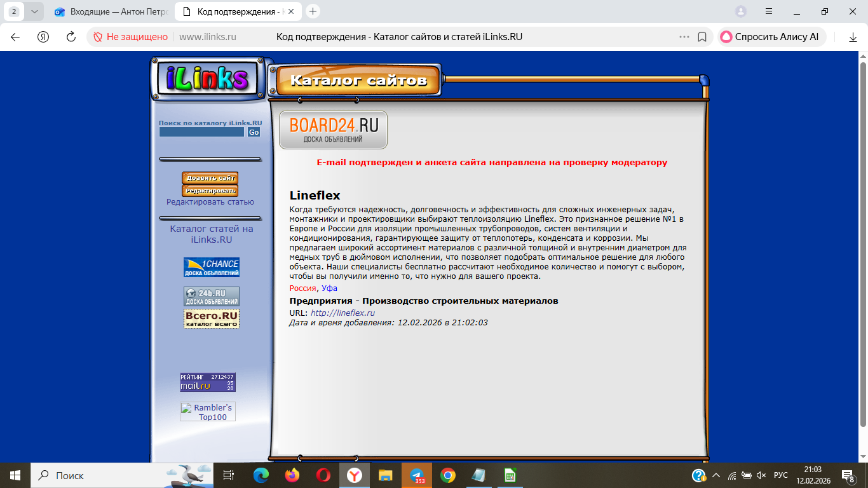This screenshot has width=868, height=488.
Task: Open the notepad-like taskbar app icon
Action: click(479, 475)
